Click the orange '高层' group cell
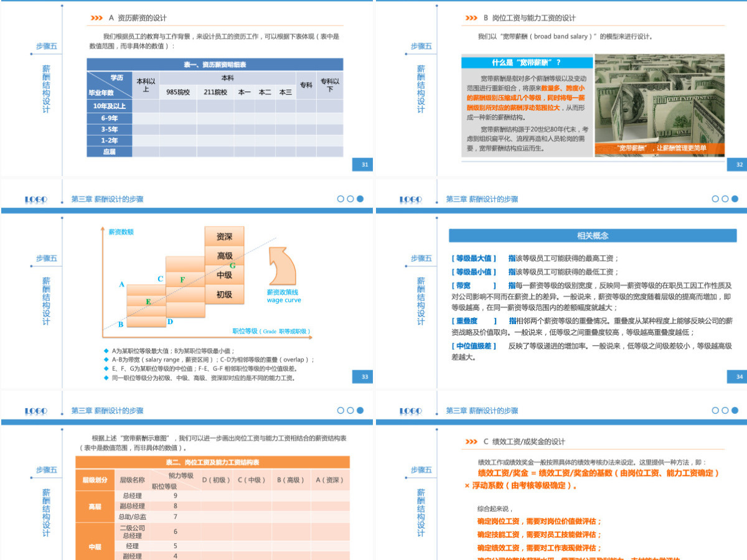 click(x=95, y=506)
